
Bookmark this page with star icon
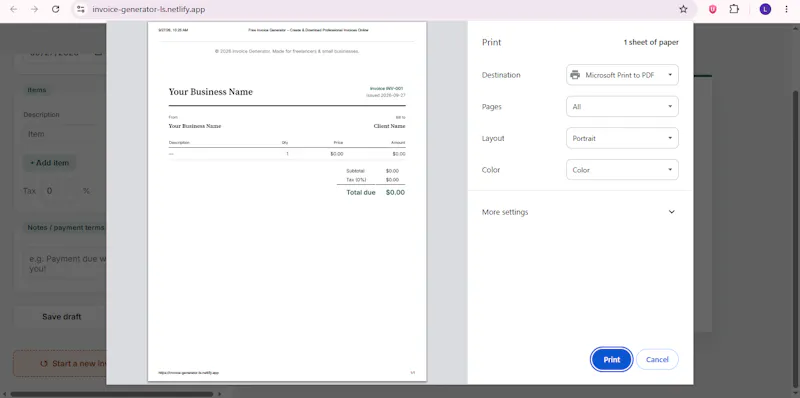(683, 9)
